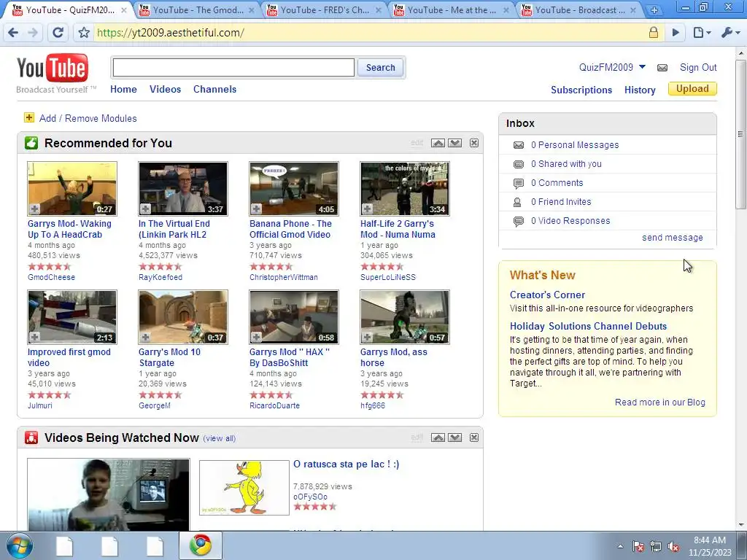Move Videos Being Watched Now module up
This screenshot has width=747, height=560.
click(438, 437)
